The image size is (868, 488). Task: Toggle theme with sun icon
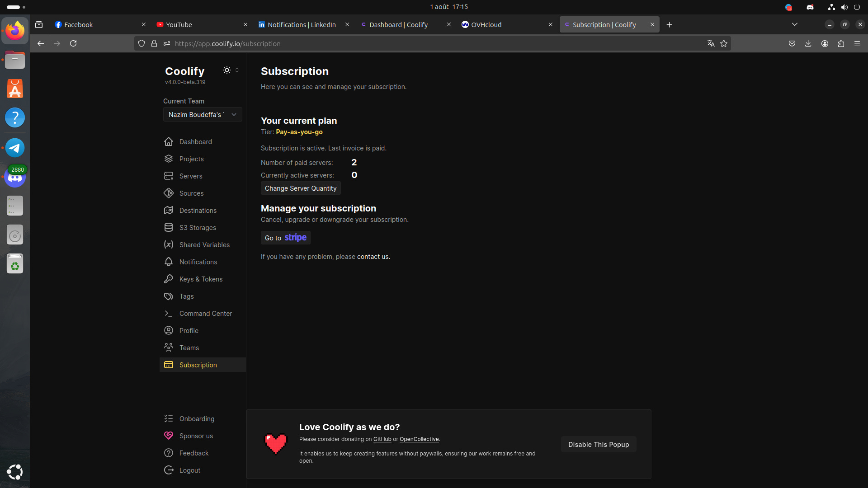[227, 70]
